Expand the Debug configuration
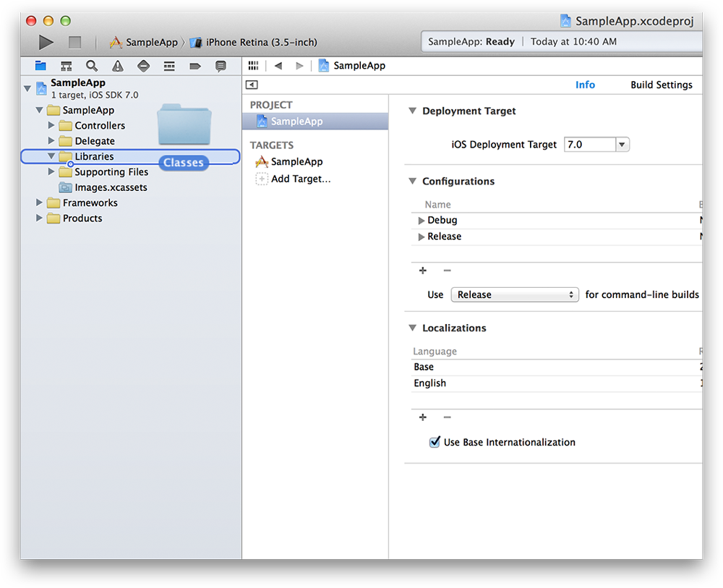 (x=421, y=221)
